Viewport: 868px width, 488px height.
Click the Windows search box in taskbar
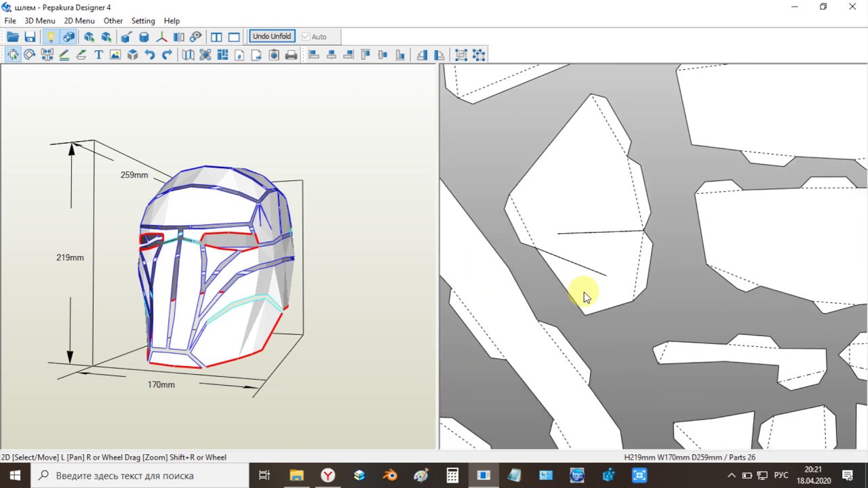pyautogui.click(x=140, y=475)
